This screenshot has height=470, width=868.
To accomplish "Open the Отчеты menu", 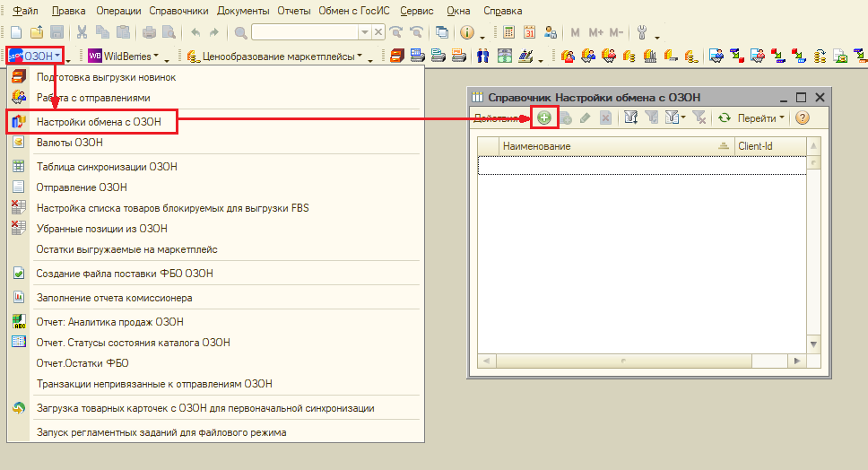I will [x=294, y=11].
